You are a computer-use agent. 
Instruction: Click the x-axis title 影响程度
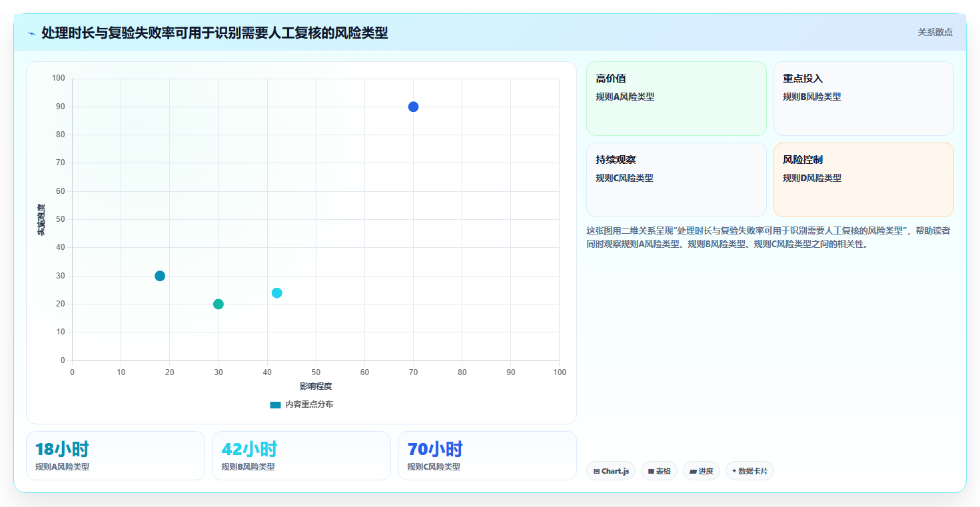(316, 386)
